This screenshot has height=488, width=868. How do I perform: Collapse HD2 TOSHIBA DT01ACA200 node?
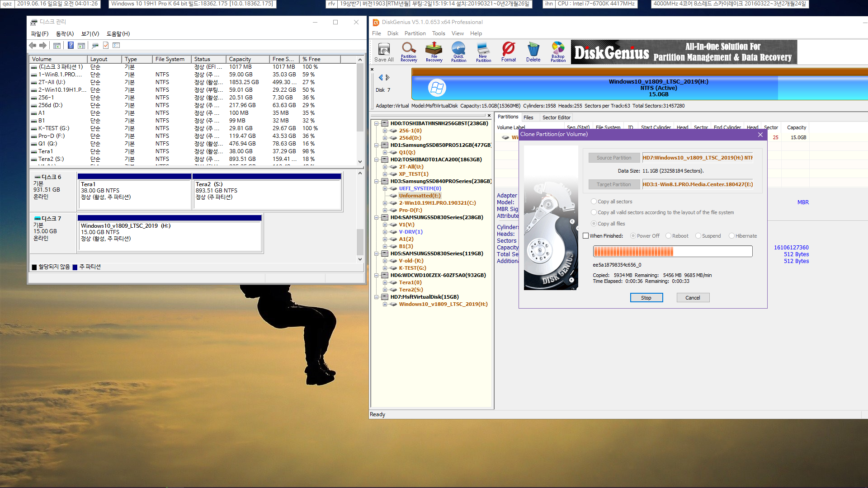pyautogui.click(x=376, y=160)
